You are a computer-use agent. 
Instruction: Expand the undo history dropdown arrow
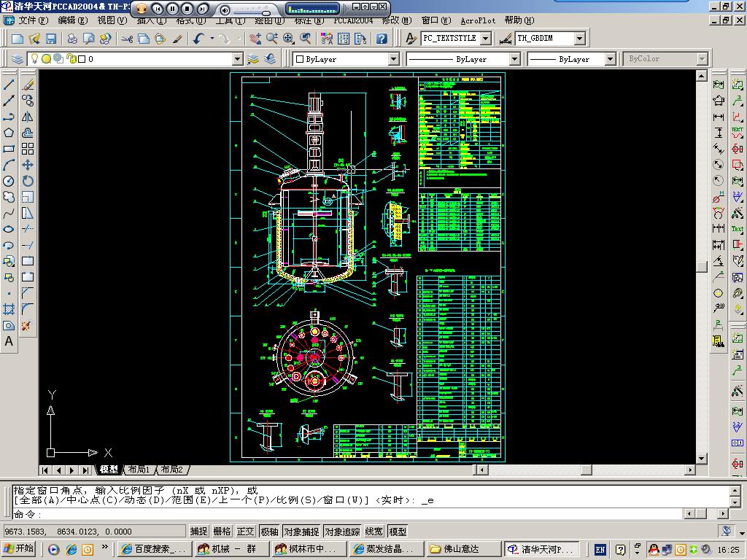point(212,39)
